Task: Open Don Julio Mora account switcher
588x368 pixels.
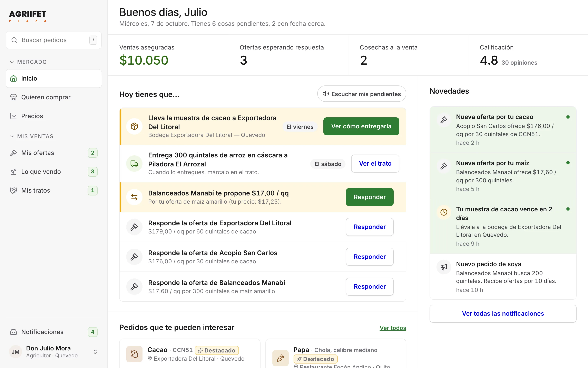Action: 54,352
